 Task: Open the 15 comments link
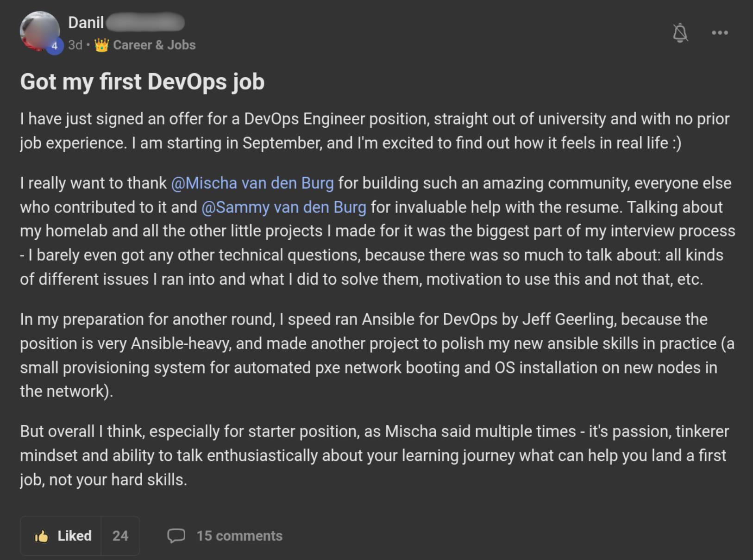tap(239, 536)
